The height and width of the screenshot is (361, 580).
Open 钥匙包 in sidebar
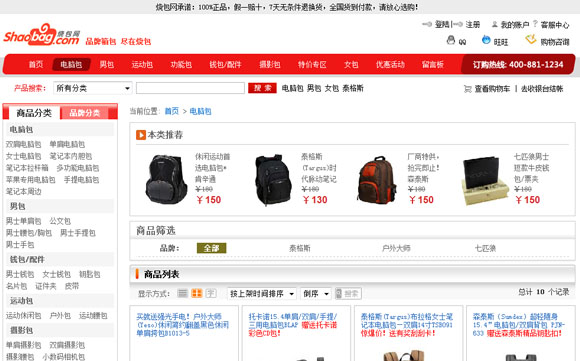pos(90,274)
